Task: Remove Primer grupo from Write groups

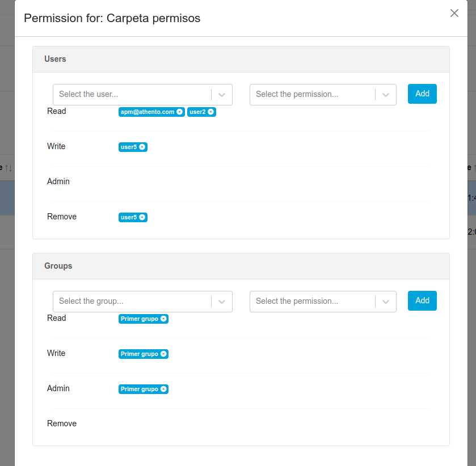Action: pos(163,354)
